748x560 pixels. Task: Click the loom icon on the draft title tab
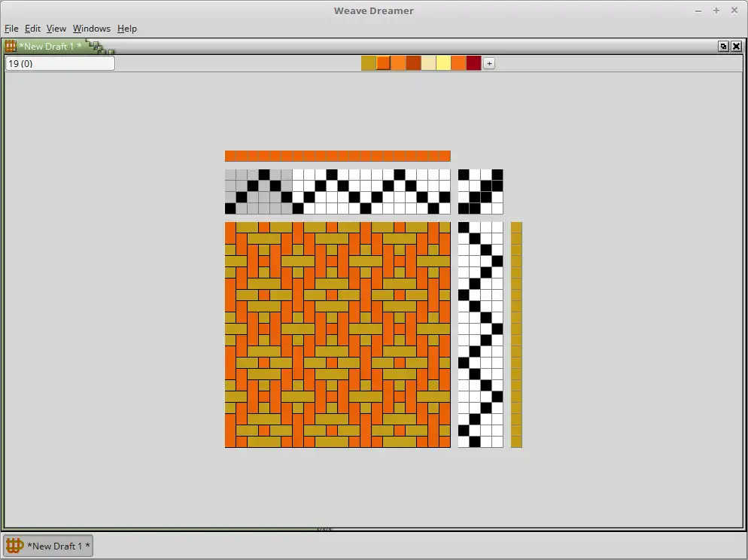11,46
